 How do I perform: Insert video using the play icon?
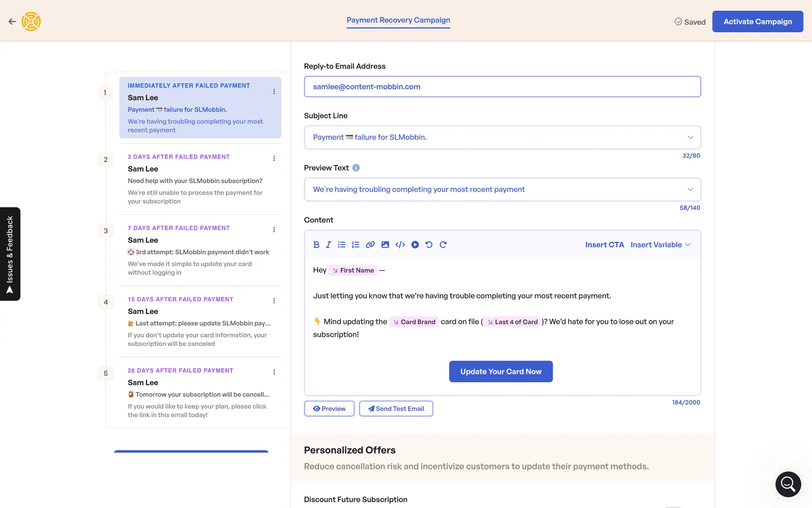coord(415,245)
